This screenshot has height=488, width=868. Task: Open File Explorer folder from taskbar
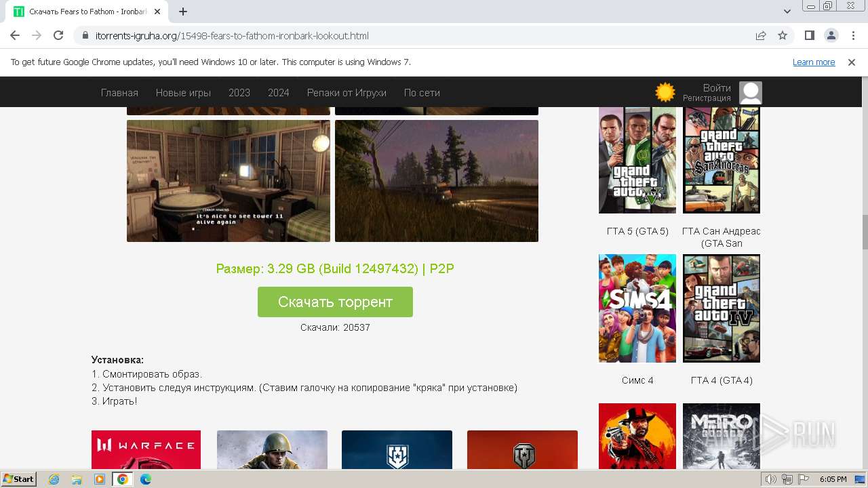[x=77, y=479]
